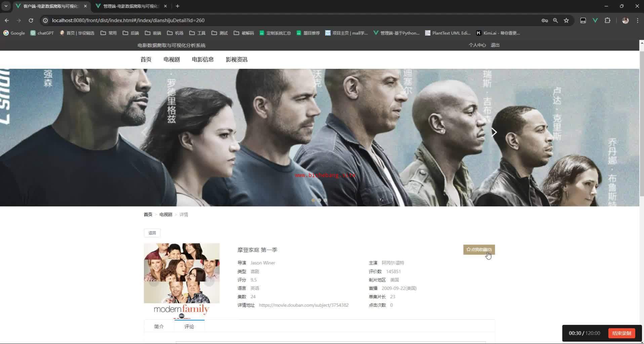The height and width of the screenshot is (344, 644).
Task: Open the 工具 bookmarks folder
Action: click(x=197, y=33)
